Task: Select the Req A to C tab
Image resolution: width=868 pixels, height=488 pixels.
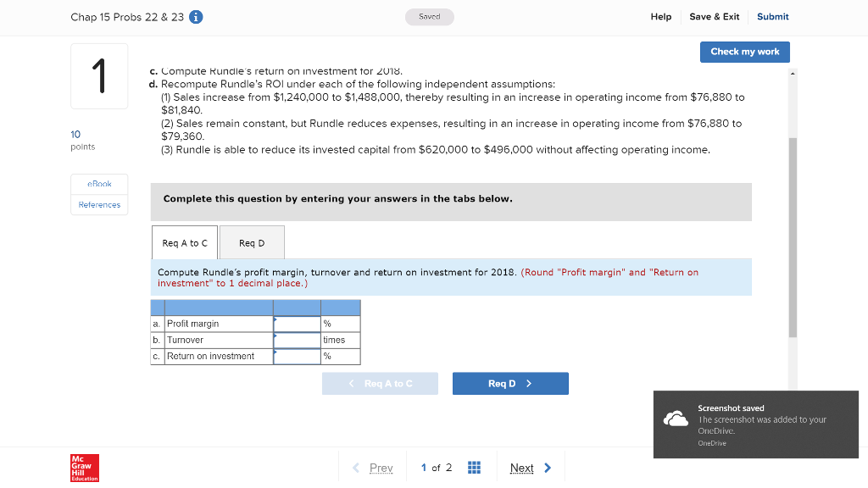Action: pyautogui.click(x=185, y=243)
